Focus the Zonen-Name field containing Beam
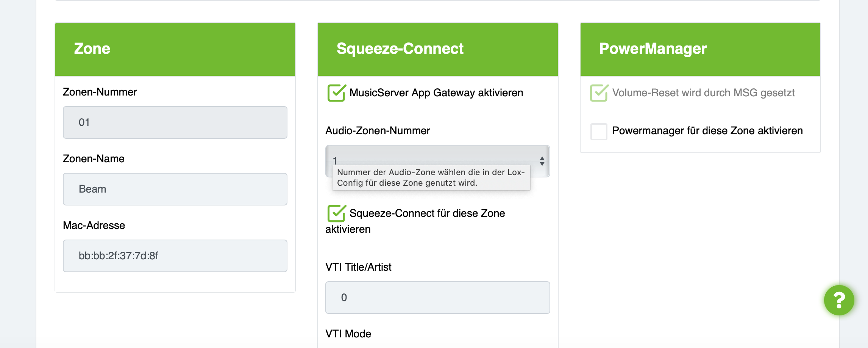868x348 pixels. pos(175,189)
